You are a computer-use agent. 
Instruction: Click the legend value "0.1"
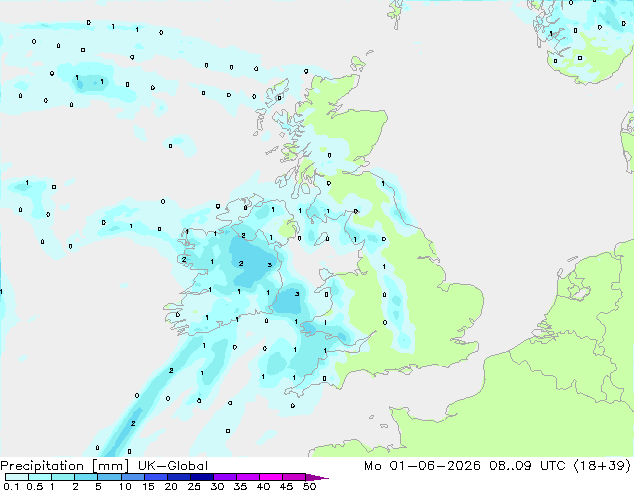[x=11, y=486]
